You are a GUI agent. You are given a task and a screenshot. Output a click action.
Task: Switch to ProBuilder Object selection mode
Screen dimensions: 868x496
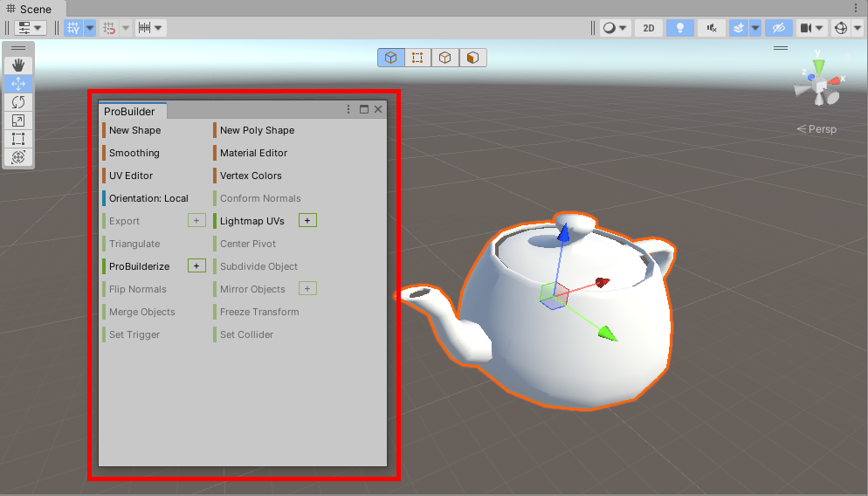click(391, 58)
